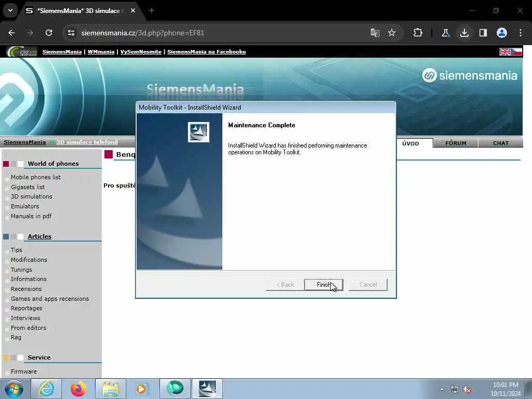The height and width of the screenshot is (399, 532).
Task: Open Tunings sidebar link
Action: coord(21,270)
